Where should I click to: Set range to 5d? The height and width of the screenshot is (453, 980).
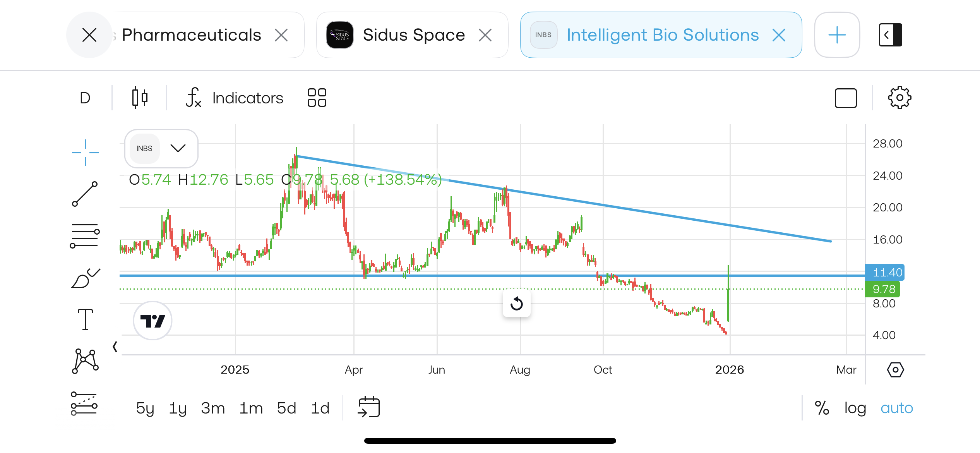click(x=286, y=408)
